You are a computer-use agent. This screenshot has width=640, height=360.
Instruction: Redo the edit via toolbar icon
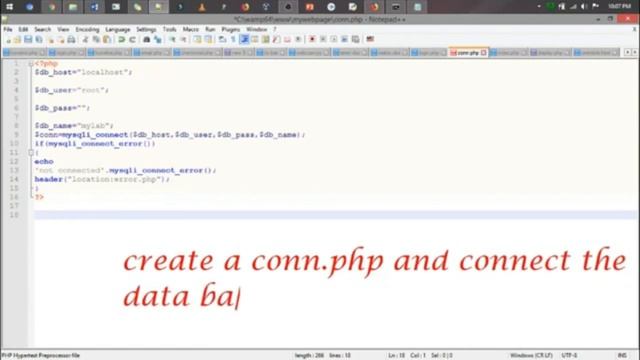[x=132, y=40]
